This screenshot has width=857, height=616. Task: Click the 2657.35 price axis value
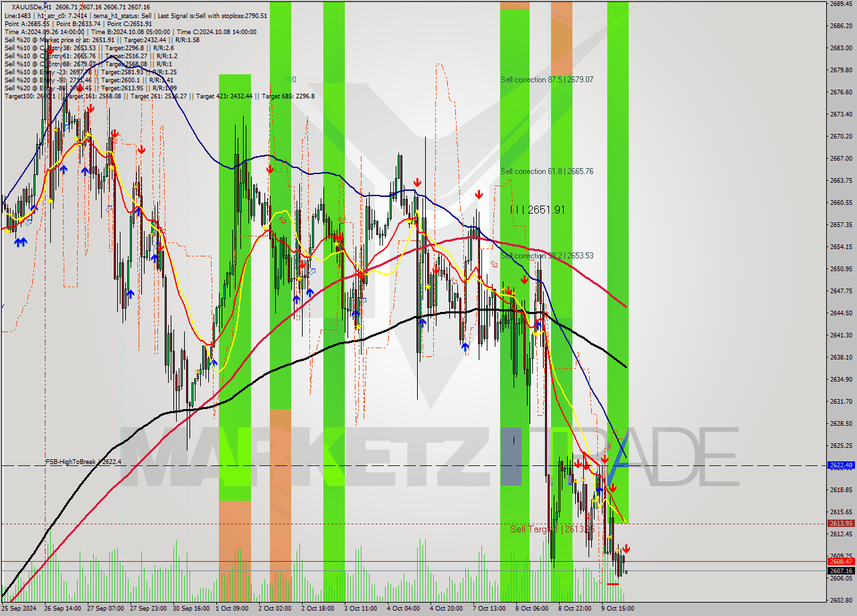[x=841, y=225]
